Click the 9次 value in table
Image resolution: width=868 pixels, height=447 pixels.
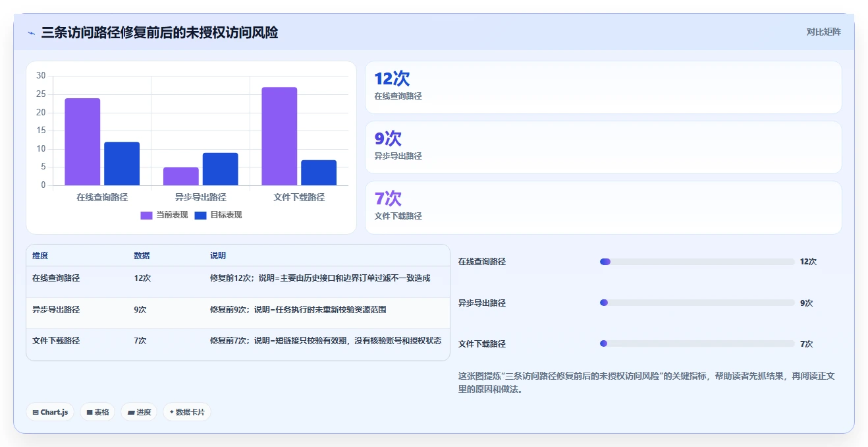[140, 309]
